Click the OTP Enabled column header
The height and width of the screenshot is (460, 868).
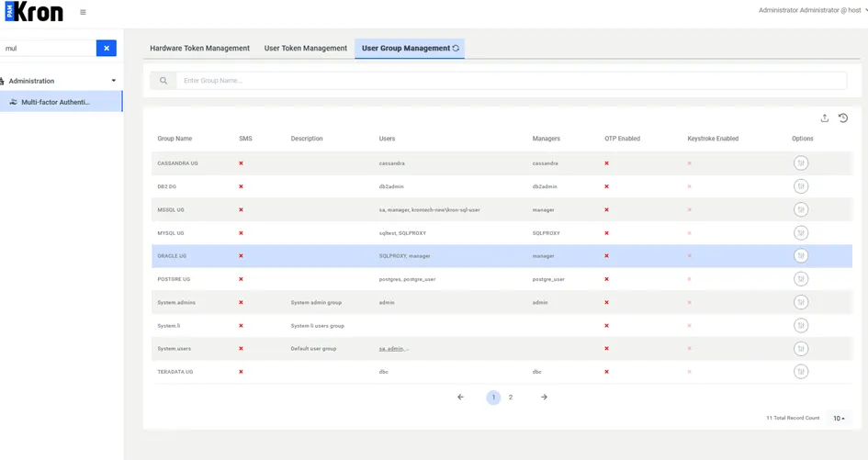[x=622, y=139]
